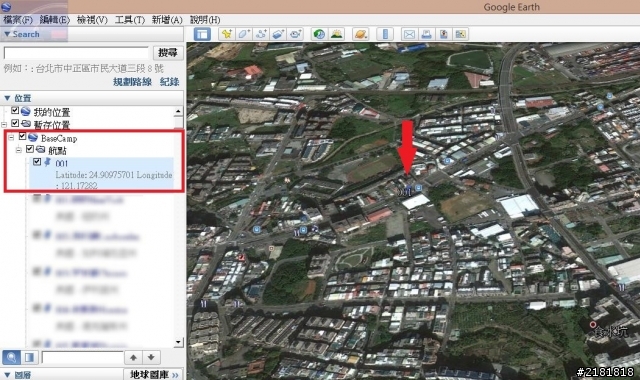Record a tour with the camera icon
This screenshot has width=640, height=380.
[x=296, y=34]
